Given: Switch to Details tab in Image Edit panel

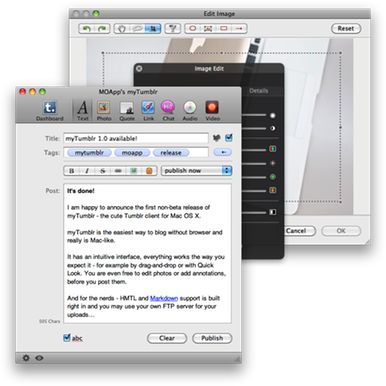Looking at the screenshot, I should [259, 91].
